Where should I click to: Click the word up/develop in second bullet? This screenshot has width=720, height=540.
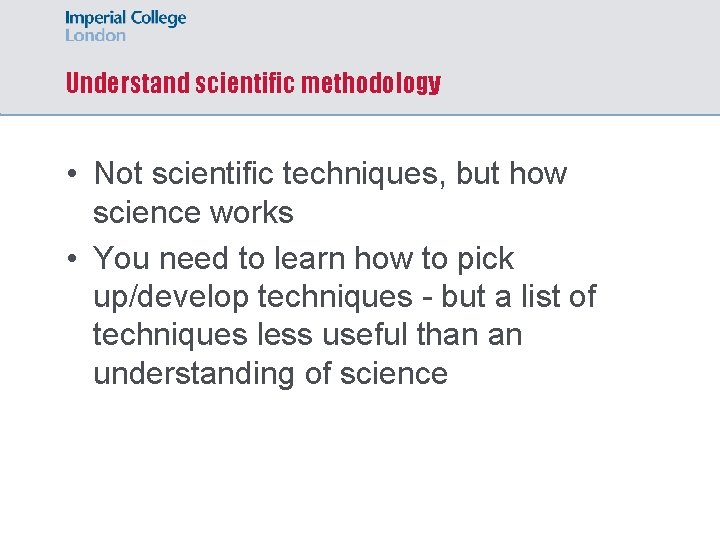coord(171,297)
